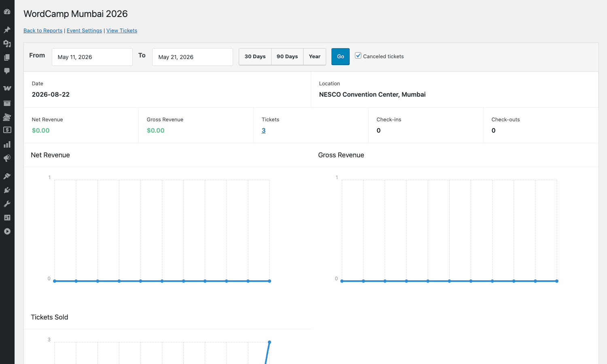Click the Gross Revenue $0.00 value
The height and width of the screenshot is (364, 607).
[156, 130]
